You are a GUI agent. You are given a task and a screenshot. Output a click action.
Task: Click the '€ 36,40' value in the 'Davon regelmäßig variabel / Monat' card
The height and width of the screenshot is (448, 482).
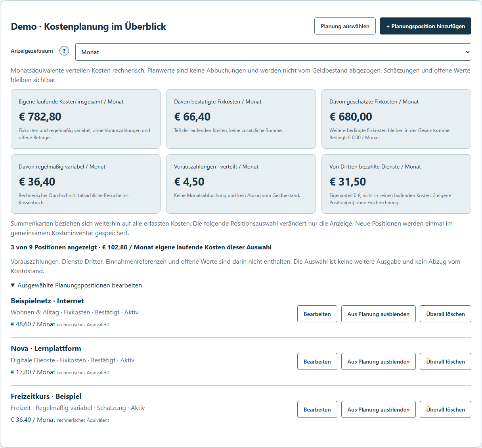[x=37, y=182]
